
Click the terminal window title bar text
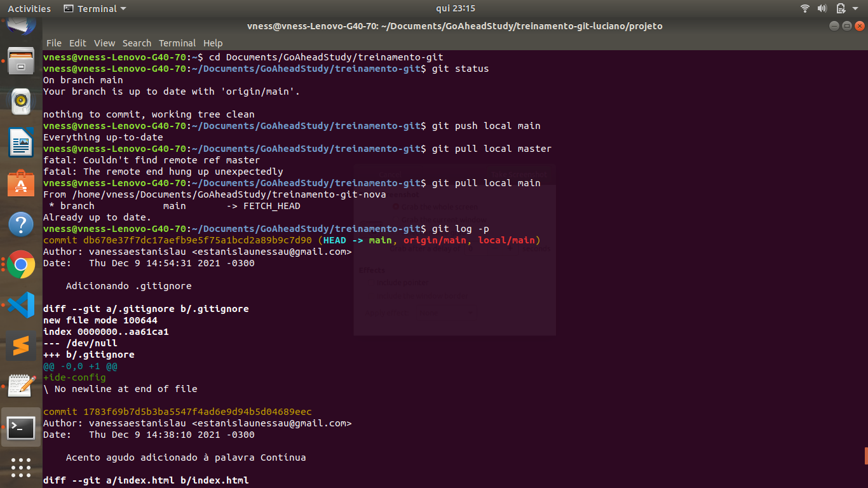(x=454, y=26)
